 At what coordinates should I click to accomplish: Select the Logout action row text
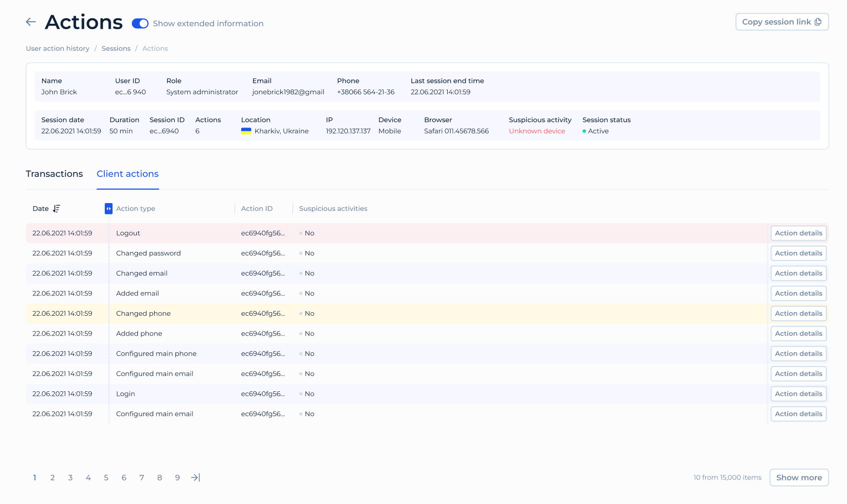click(128, 233)
